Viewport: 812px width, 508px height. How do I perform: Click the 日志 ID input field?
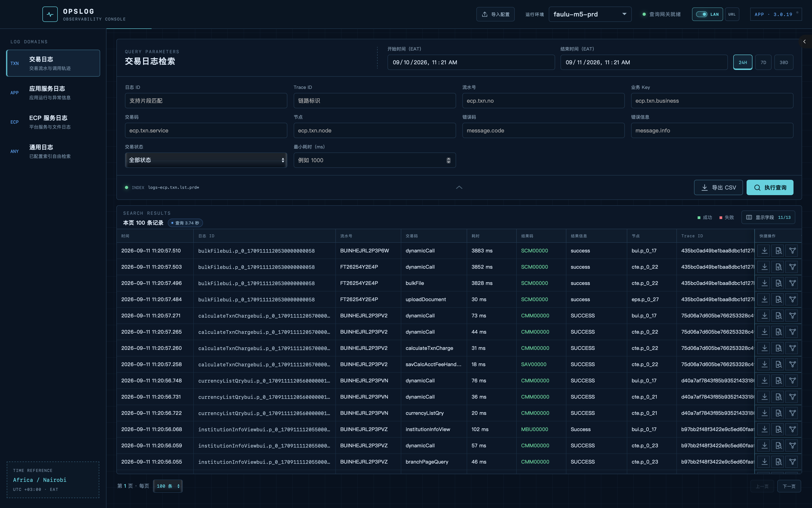click(206, 101)
